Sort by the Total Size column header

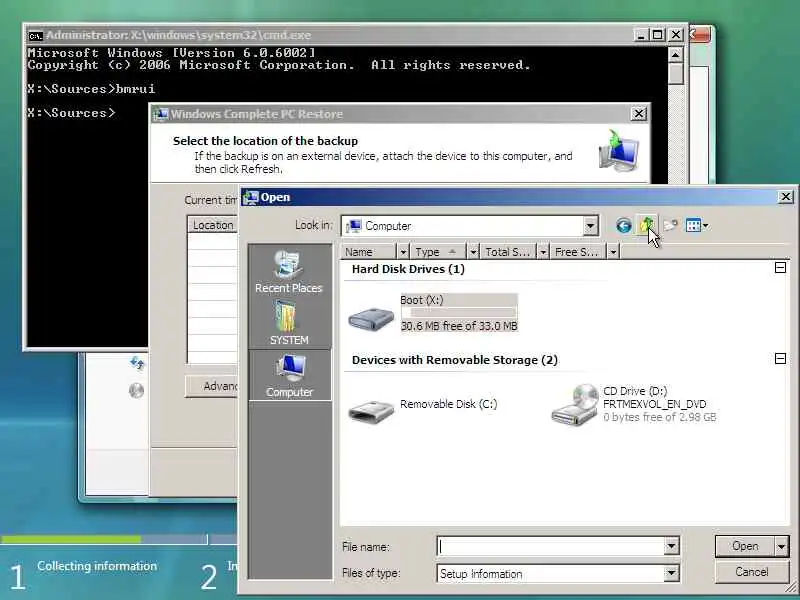(x=509, y=252)
